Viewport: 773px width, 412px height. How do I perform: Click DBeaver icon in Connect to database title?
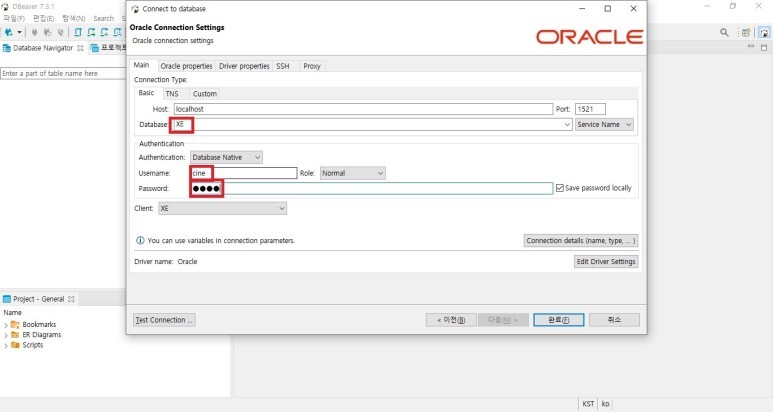[x=135, y=9]
